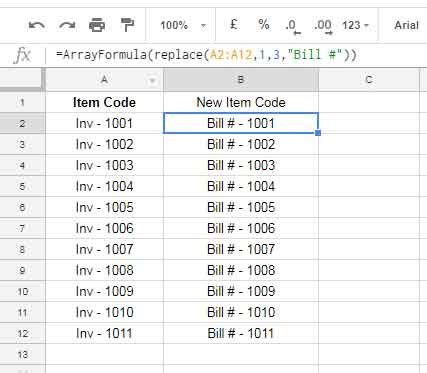Click the cell 'Bill # - 1007'
This screenshot has width=427, height=373.
[241, 249]
